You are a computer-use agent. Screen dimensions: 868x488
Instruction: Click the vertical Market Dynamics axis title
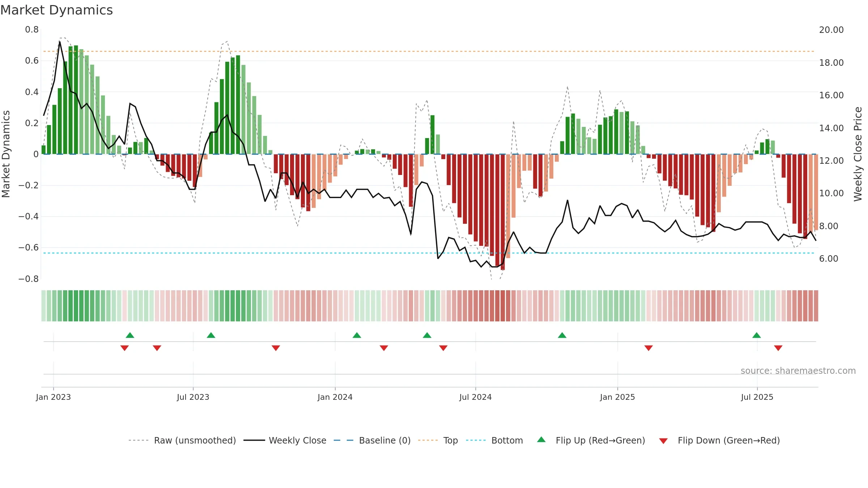pos(6,154)
